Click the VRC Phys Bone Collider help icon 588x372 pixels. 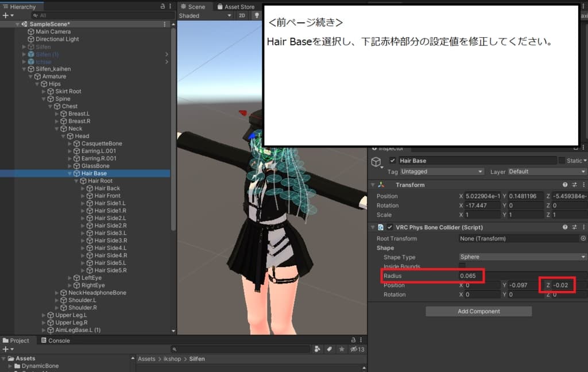[x=565, y=227]
